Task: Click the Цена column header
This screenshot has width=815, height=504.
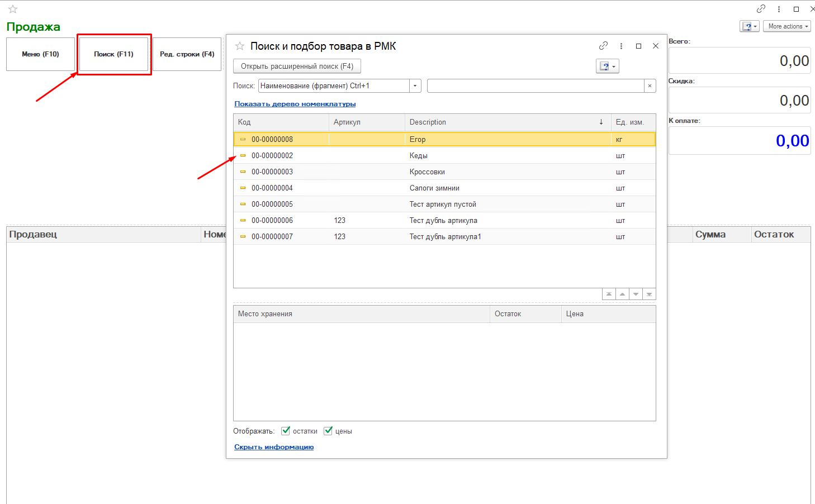Action: [608, 314]
